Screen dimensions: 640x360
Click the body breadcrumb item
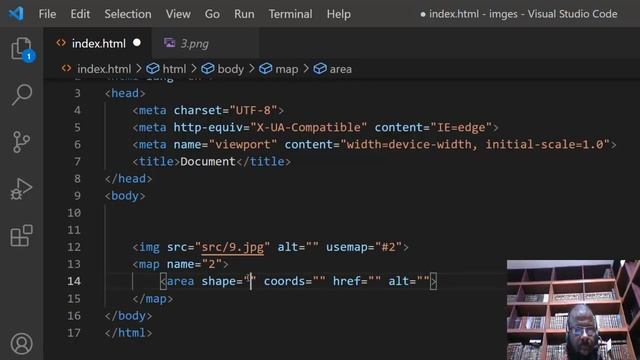[230, 69]
